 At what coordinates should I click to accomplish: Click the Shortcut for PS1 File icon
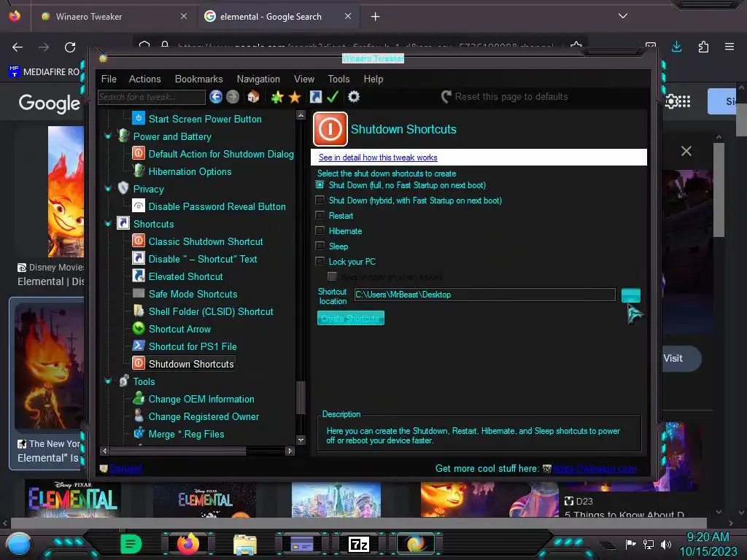click(138, 346)
